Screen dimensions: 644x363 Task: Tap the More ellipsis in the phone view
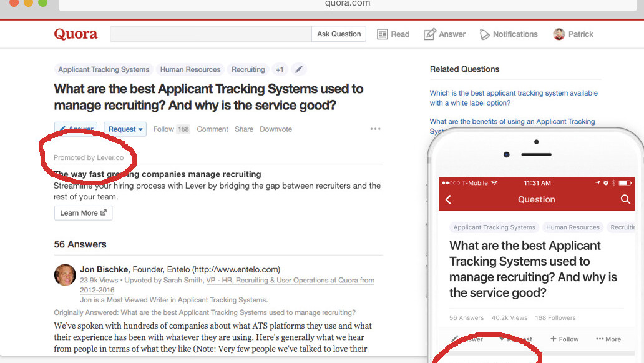608,339
